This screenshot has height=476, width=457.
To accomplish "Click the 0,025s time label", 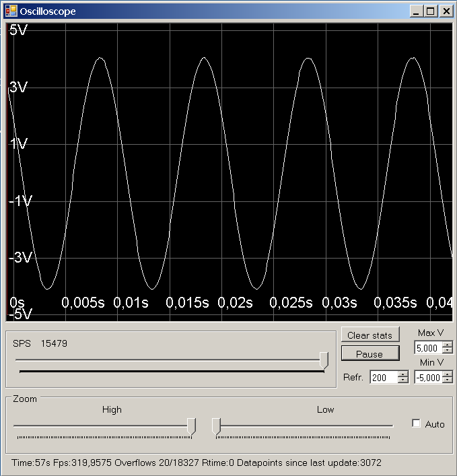I will (x=291, y=303).
